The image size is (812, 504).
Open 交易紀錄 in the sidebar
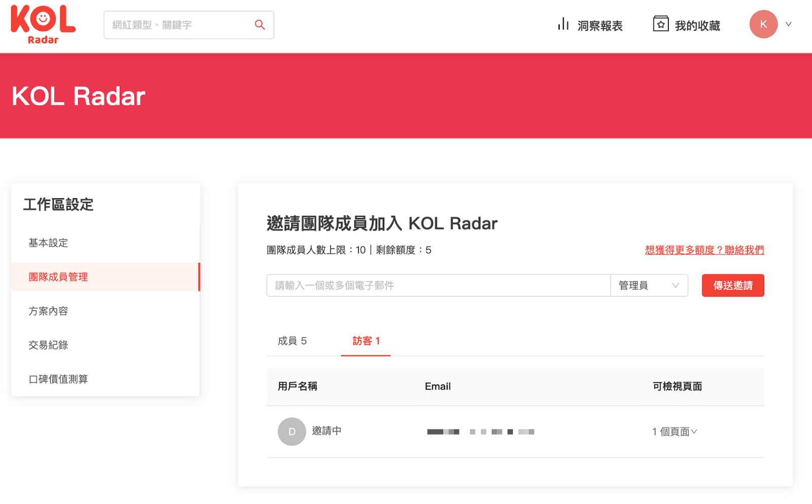[x=106, y=345]
